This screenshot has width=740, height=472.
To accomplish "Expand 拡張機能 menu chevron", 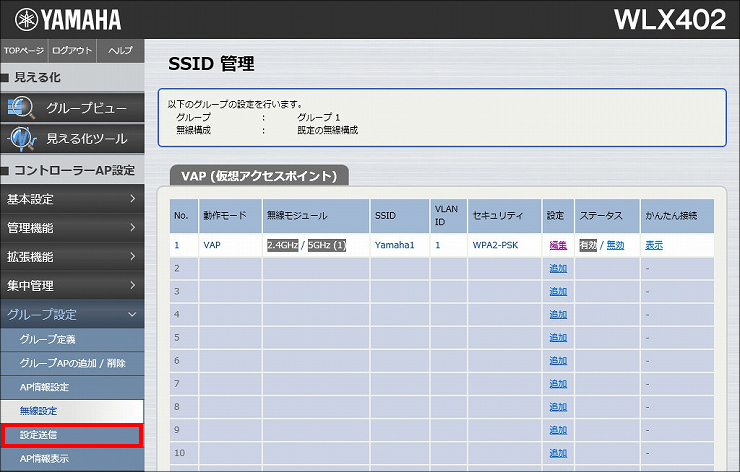I will tap(133, 256).
